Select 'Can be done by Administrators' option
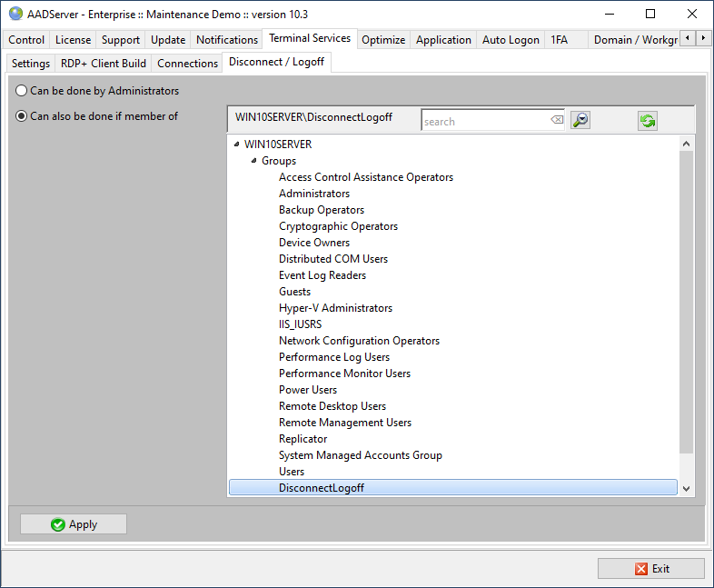Screen dimensions: 714x588 22,91
